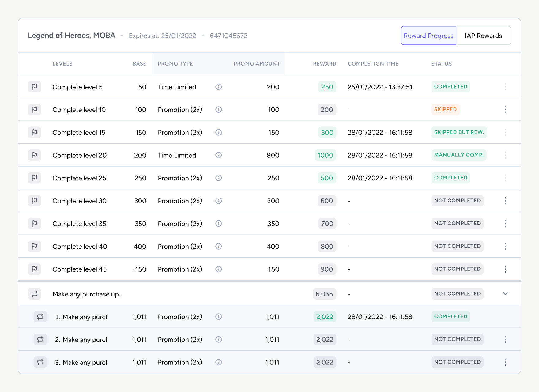The image size is (539, 392).
Task: Click the repeat icon beside Make any purchase up...
Action: [x=35, y=294]
